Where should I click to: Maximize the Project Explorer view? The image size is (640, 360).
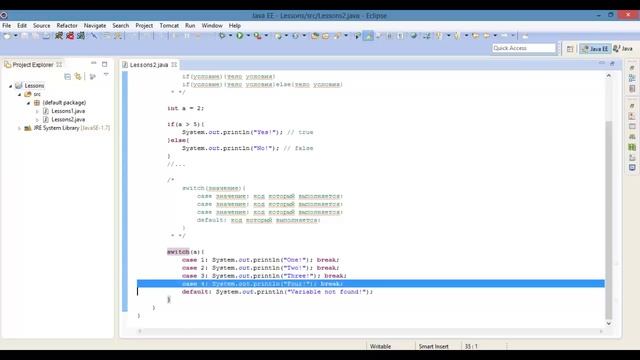point(104,64)
